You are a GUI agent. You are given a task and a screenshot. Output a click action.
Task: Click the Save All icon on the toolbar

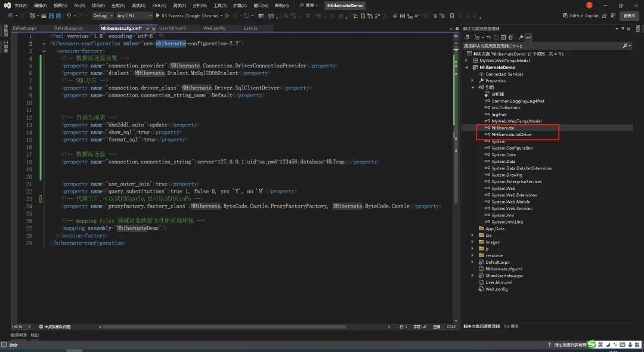(x=58, y=15)
